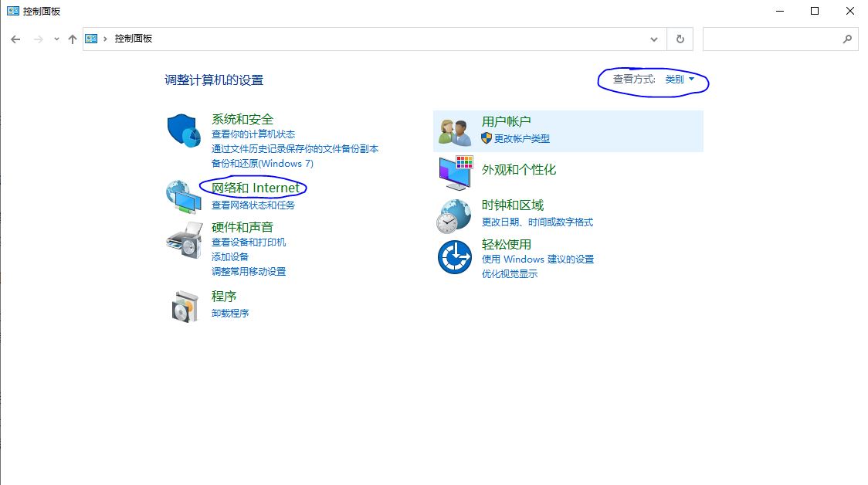Screen dimensions: 868x485
Task: Click the refresh button in the address bar
Action: click(x=680, y=39)
